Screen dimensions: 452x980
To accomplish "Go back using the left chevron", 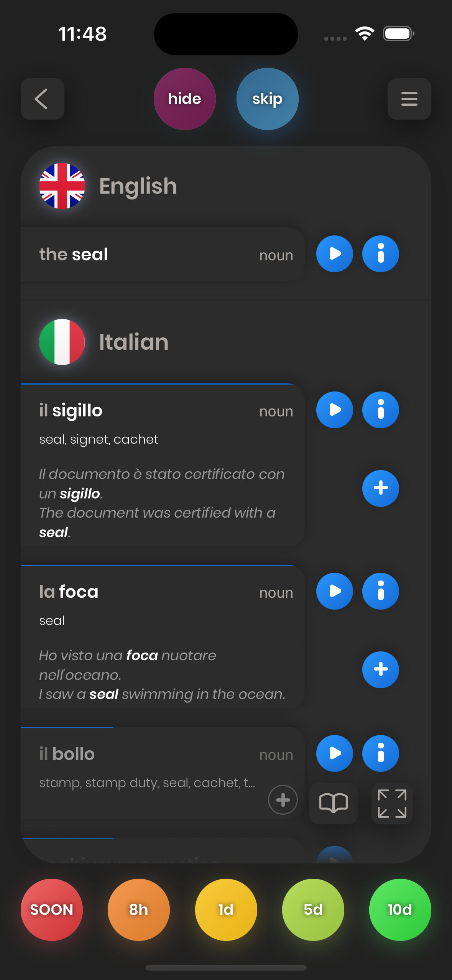I will pos(42,99).
